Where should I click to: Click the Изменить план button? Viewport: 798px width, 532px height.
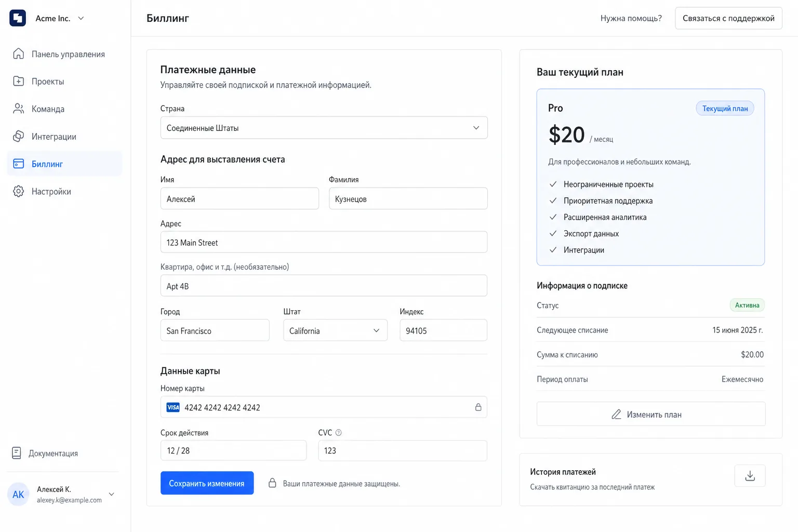(x=651, y=414)
